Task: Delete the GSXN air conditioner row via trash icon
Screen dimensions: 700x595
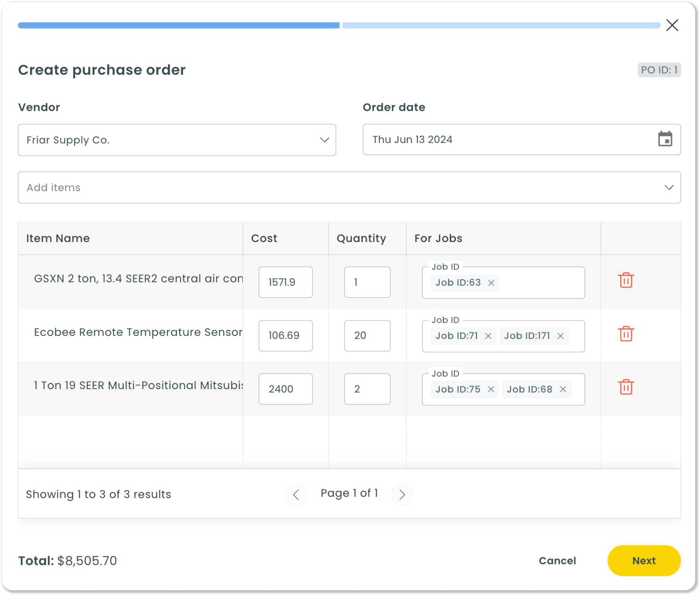Action: coord(626,281)
